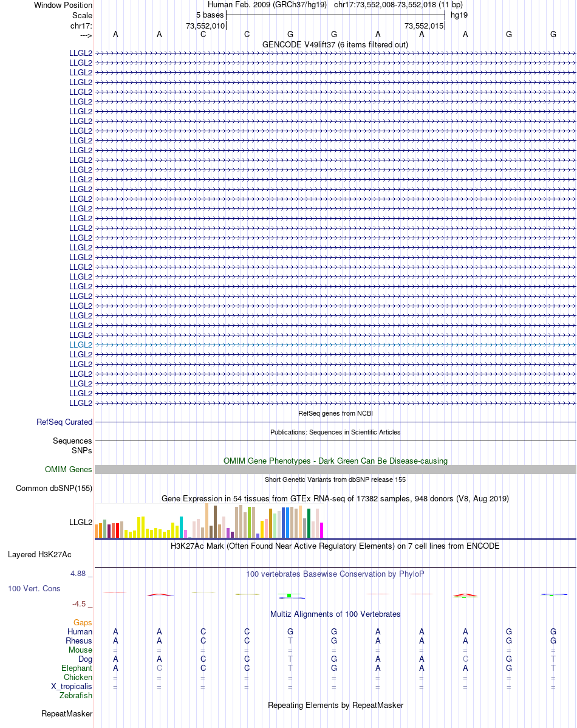Click the "--->" strand direction arrow label
The height and width of the screenshot is (728, 577).
(86, 35)
